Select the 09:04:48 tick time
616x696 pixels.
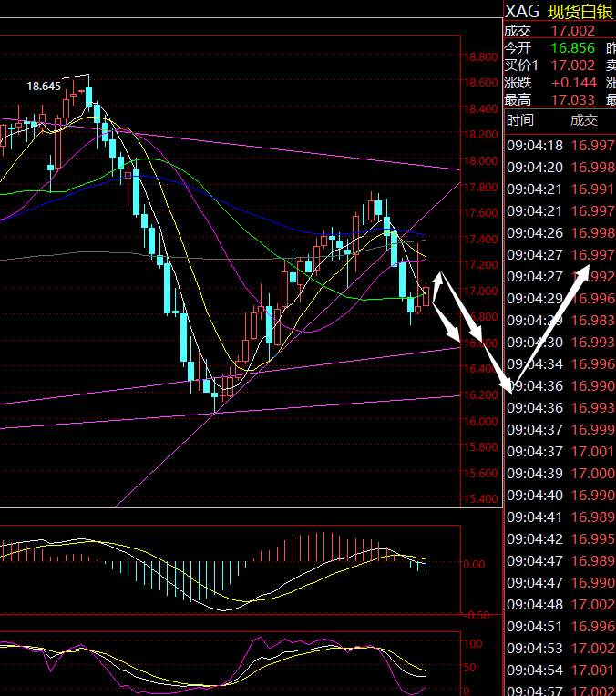[535, 604]
